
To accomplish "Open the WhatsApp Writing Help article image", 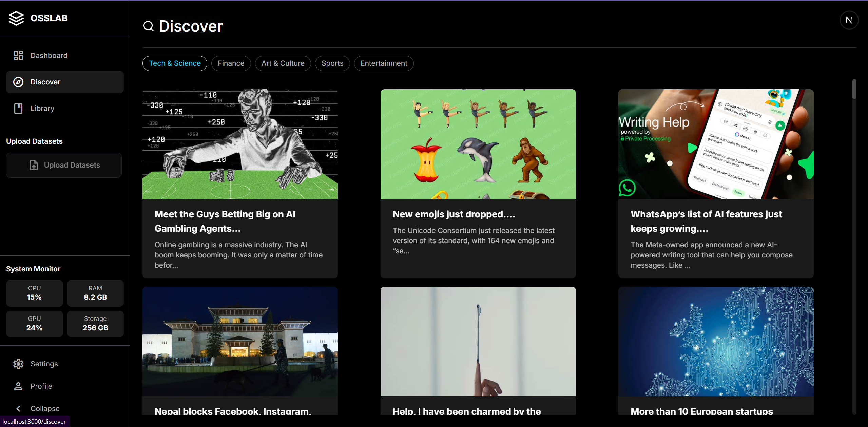I will [x=716, y=144].
